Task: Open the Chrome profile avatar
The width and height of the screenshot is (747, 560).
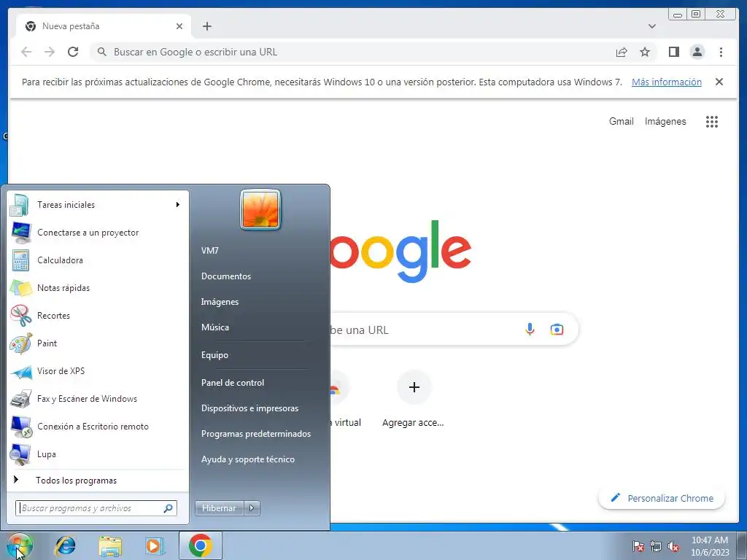Action: 697,52
